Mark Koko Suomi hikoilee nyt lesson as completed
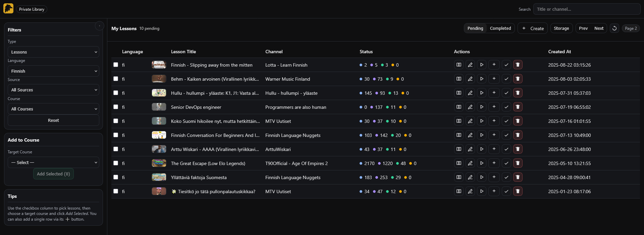Screen dimensions: 644x235 click(x=506, y=121)
